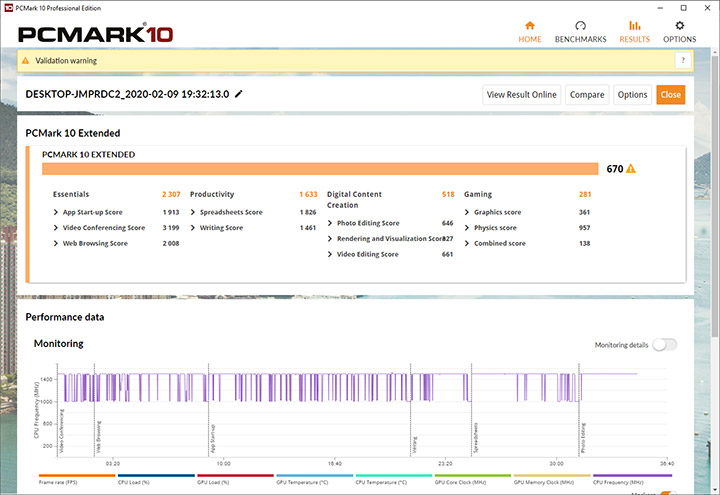Click the orange Close button
Viewport: 720px width, 495px height.
coord(670,95)
